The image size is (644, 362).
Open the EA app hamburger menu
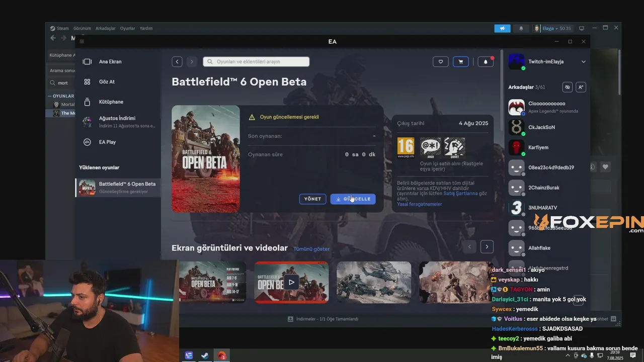click(x=82, y=41)
